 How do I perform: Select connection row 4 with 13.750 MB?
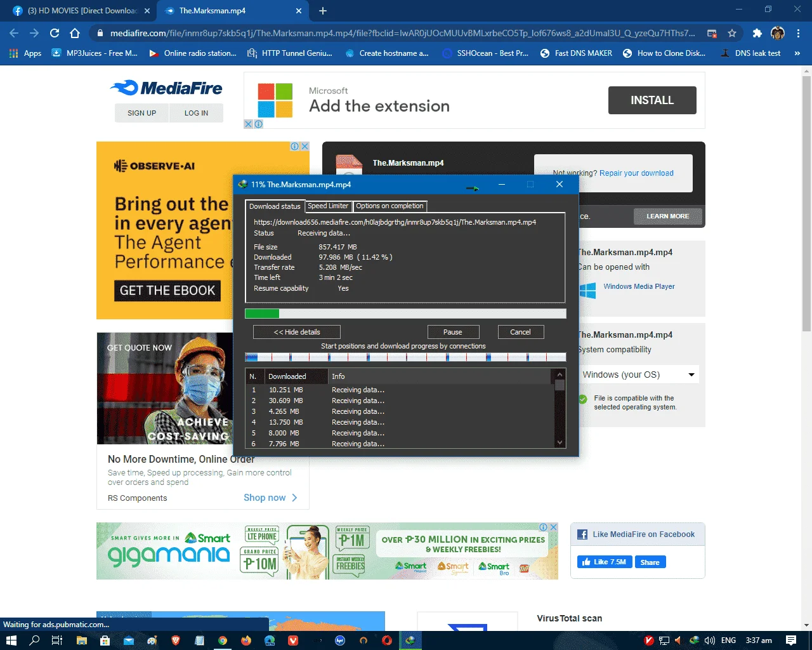[x=400, y=422]
